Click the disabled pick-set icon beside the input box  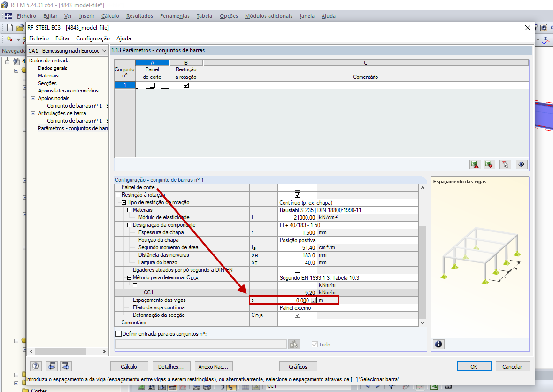coord(294,345)
